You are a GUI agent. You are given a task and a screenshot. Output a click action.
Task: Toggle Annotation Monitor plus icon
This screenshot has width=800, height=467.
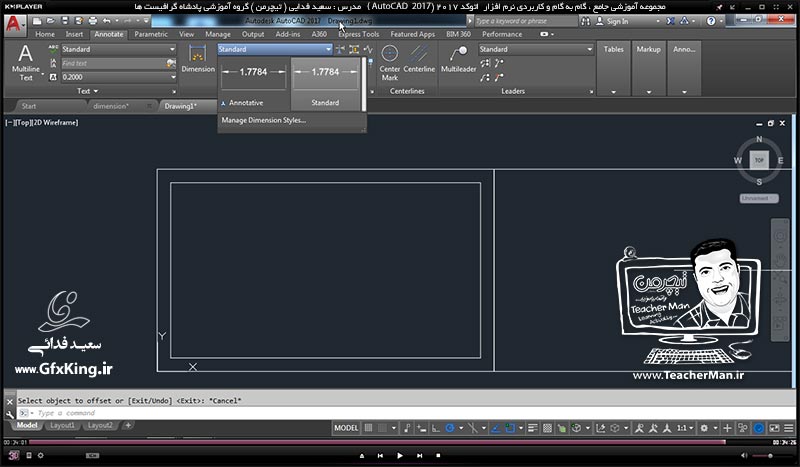[x=728, y=428]
